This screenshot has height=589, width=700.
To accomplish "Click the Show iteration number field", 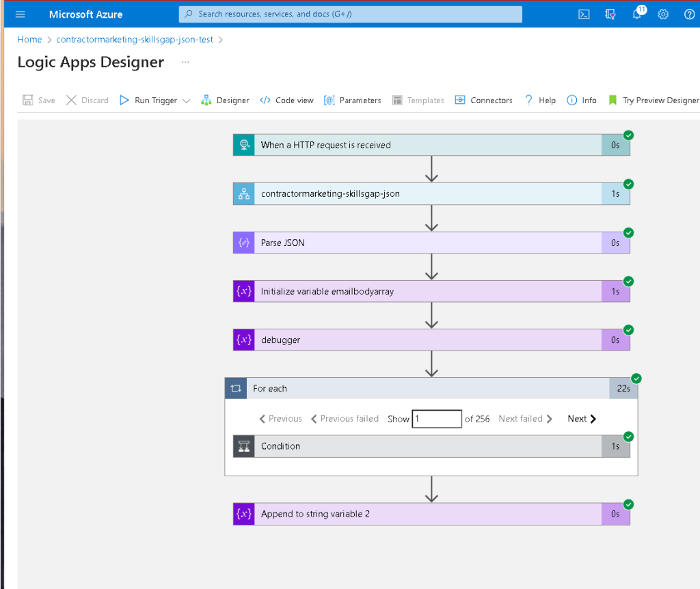I will pos(437,419).
